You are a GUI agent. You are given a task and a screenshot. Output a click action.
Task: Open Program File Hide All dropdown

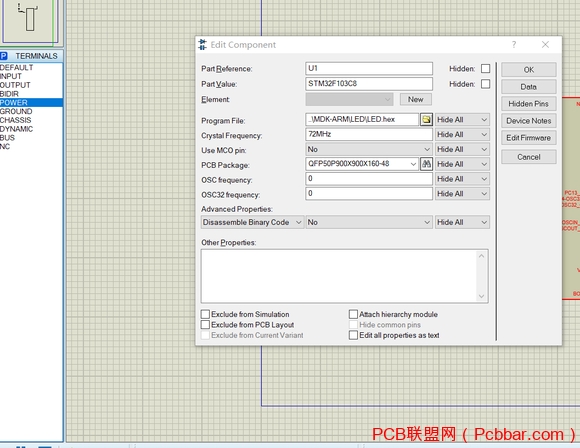[462, 119]
